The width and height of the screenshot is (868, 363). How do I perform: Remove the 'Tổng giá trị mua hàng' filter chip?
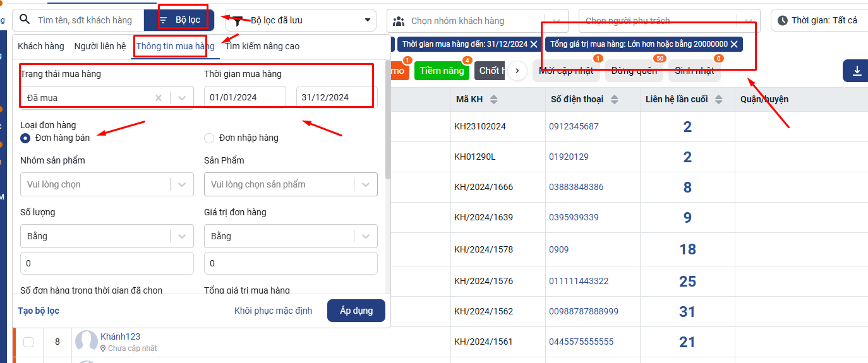pyautogui.click(x=733, y=44)
